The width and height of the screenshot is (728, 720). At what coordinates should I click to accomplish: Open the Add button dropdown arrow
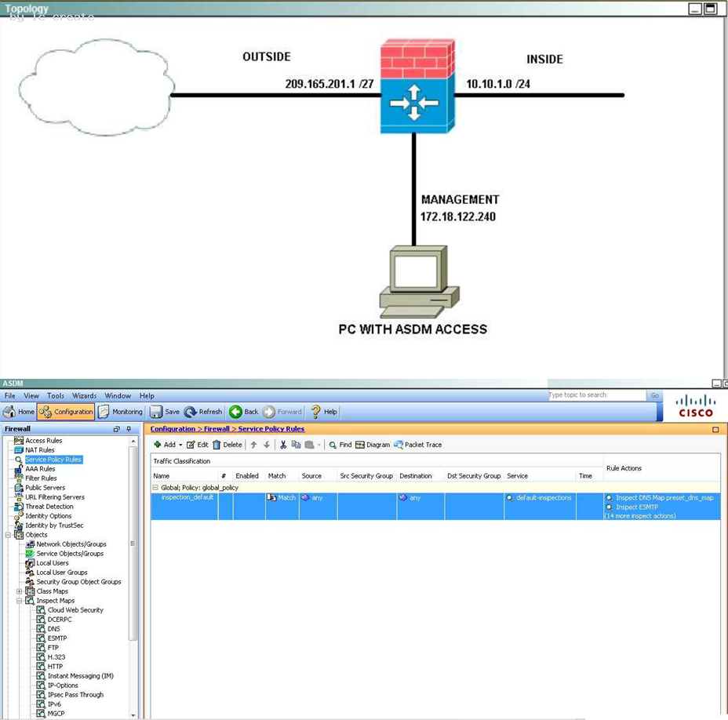click(x=180, y=445)
